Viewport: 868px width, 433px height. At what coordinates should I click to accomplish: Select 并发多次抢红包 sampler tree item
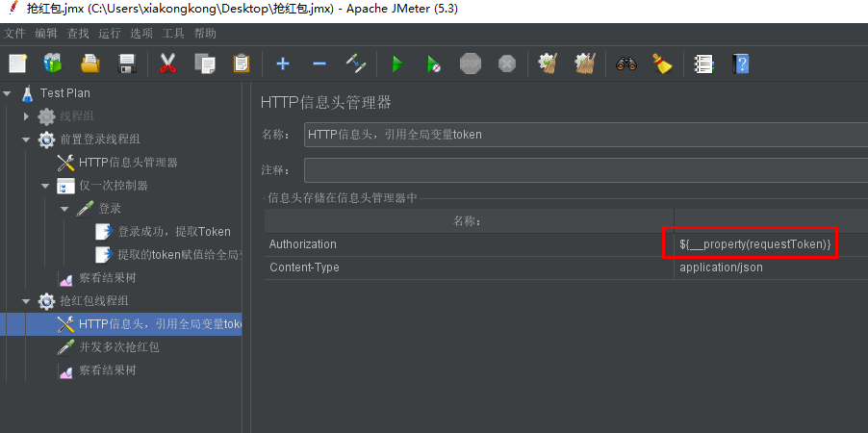[119, 347]
